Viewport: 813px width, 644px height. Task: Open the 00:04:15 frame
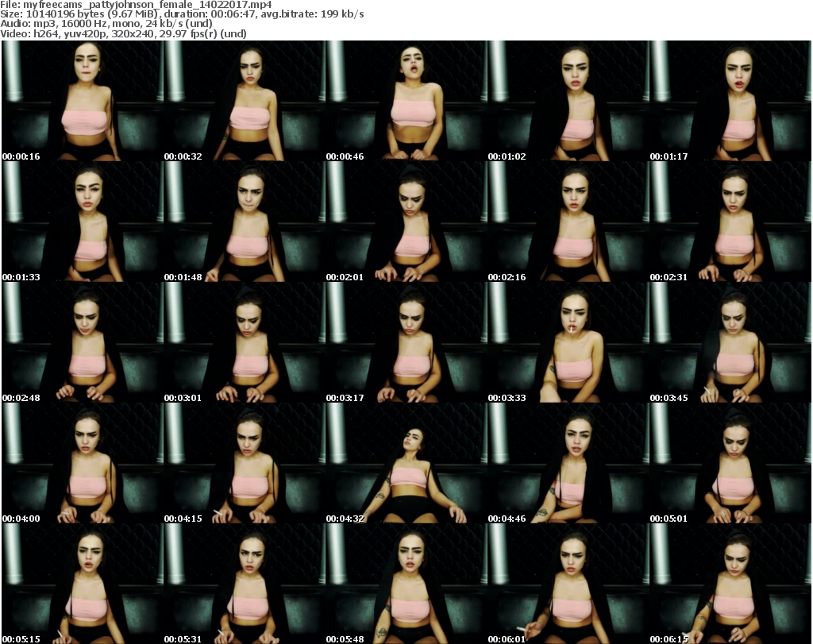(x=245, y=463)
